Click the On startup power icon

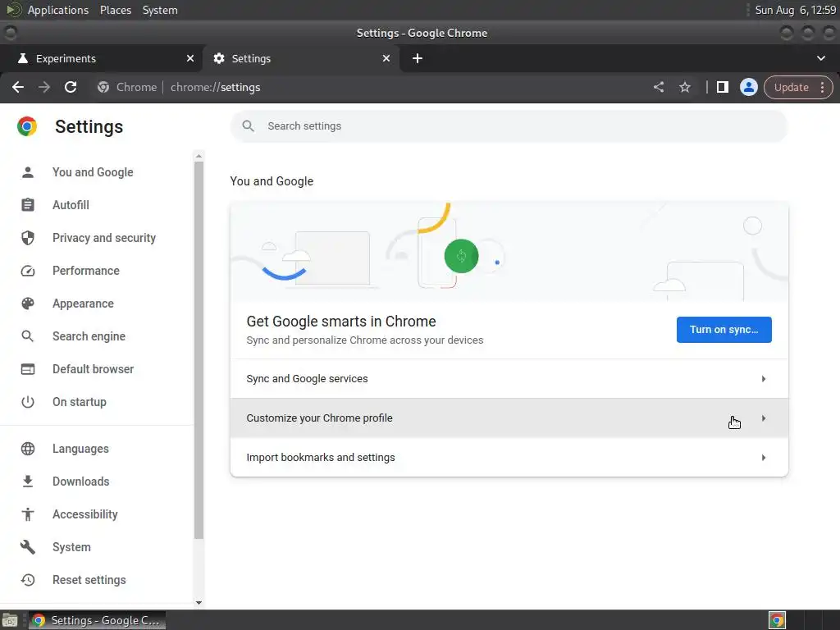pos(28,402)
